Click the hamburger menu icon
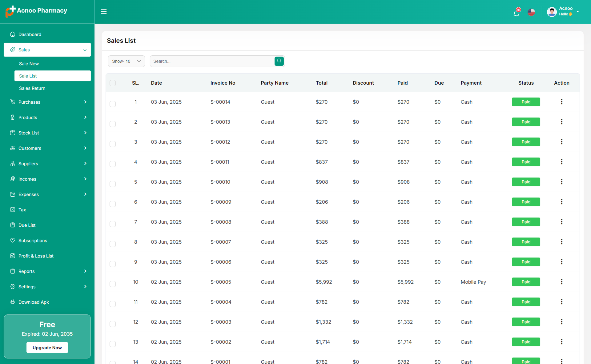 coord(104,11)
